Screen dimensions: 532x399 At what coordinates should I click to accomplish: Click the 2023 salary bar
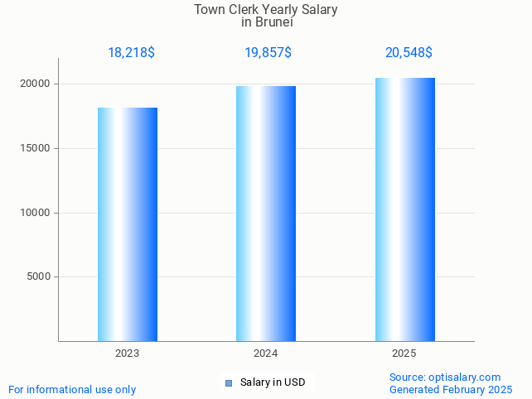128,224
